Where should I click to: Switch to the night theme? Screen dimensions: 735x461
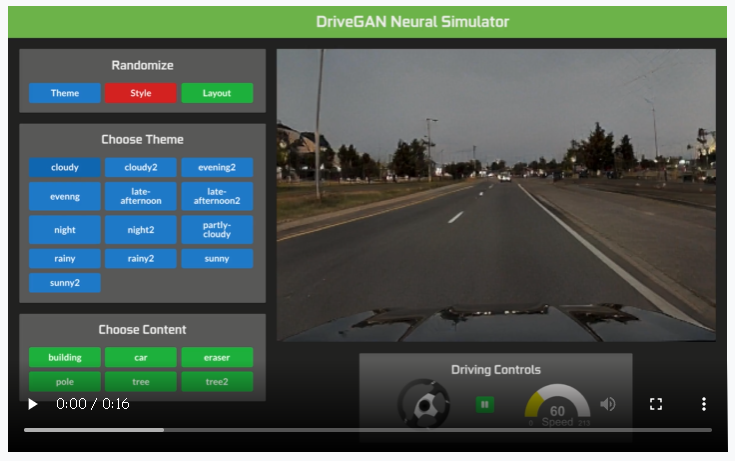click(65, 230)
